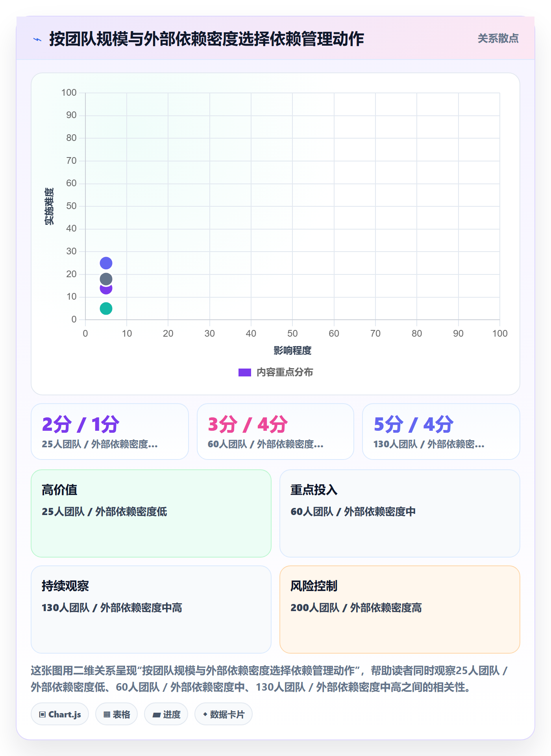Click the text 130人团队 / 外部依赖密度中高
The image size is (551, 756).
pyautogui.click(x=112, y=608)
